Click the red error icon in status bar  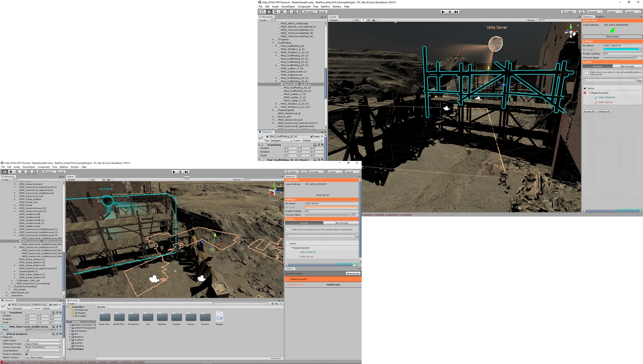(2, 362)
